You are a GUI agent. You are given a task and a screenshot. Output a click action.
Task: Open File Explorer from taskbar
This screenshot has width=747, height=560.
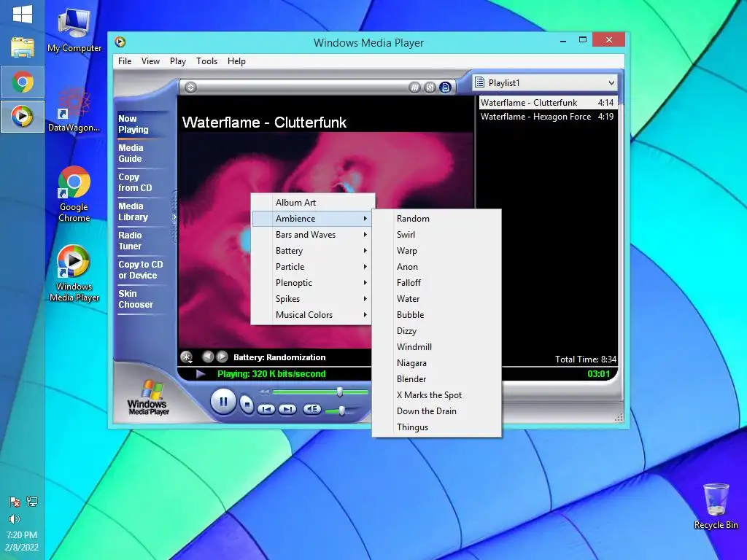click(23, 47)
